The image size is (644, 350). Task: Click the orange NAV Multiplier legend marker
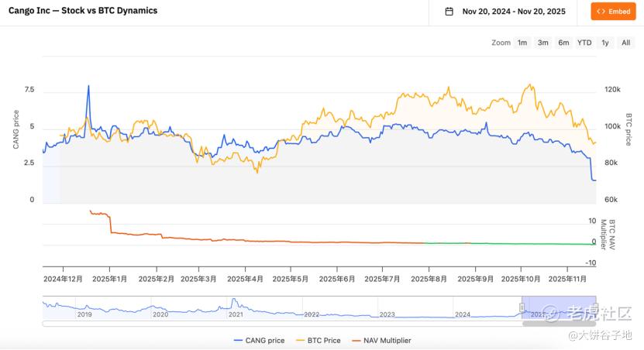point(356,340)
